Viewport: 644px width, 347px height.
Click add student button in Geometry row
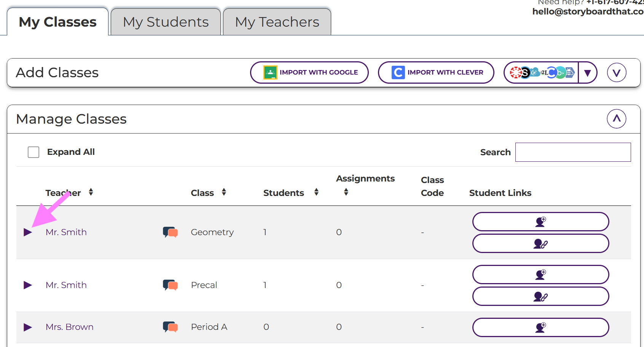tap(540, 221)
